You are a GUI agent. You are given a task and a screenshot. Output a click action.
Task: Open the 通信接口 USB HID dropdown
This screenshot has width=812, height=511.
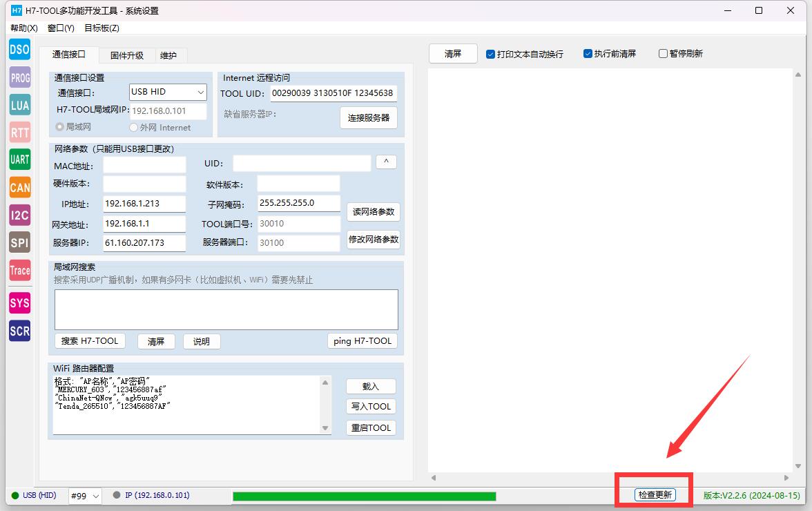tap(168, 92)
